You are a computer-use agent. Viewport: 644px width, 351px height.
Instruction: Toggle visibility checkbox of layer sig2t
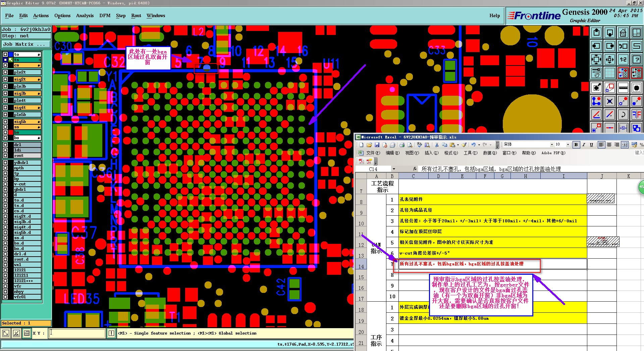point(5,79)
